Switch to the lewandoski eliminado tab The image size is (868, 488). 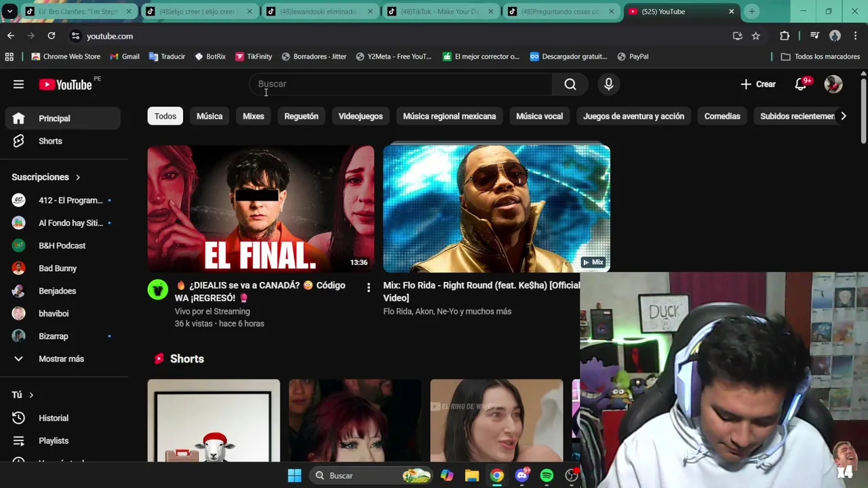320,12
